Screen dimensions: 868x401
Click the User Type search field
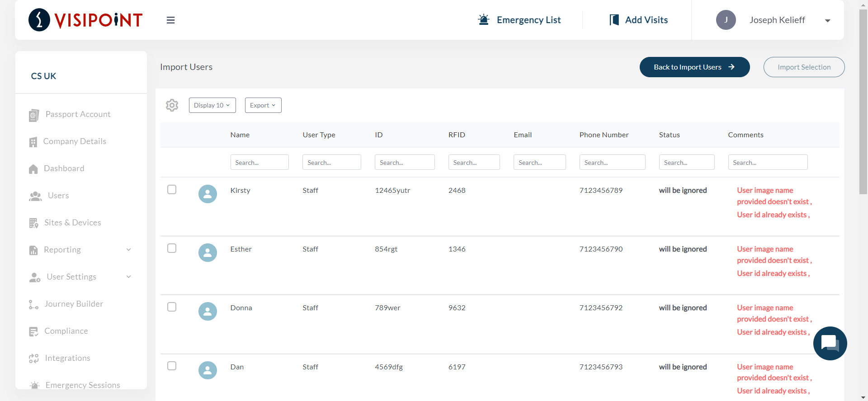point(332,162)
